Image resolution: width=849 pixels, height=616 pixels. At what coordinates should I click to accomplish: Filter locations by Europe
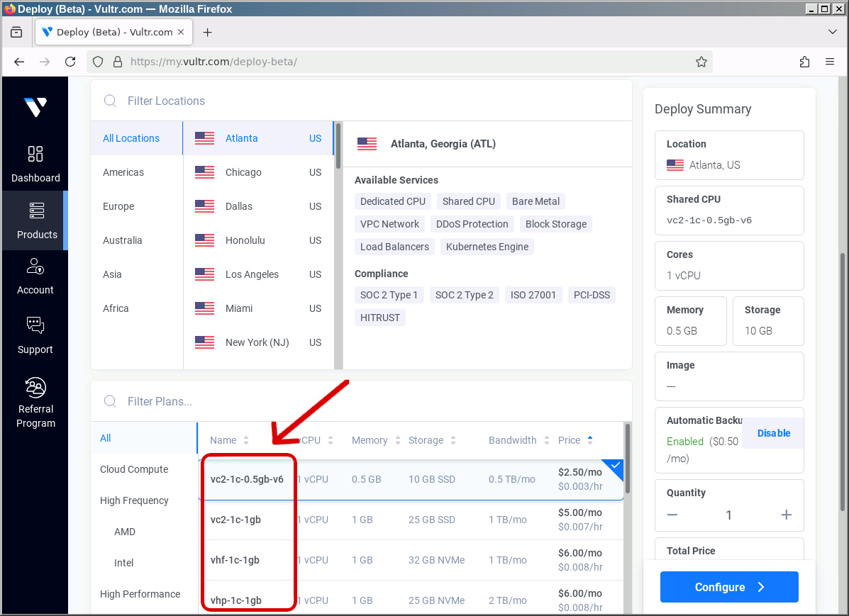click(118, 206)
